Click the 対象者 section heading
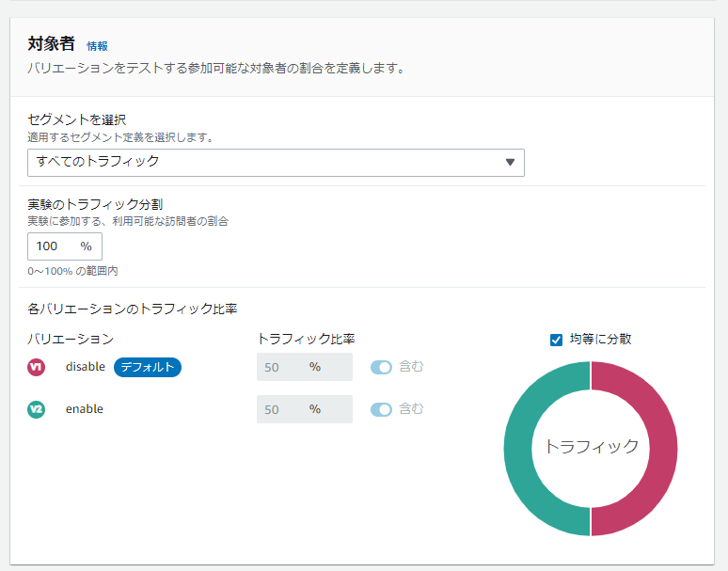This screenshot has width=728, height=571. click(52, 44)
